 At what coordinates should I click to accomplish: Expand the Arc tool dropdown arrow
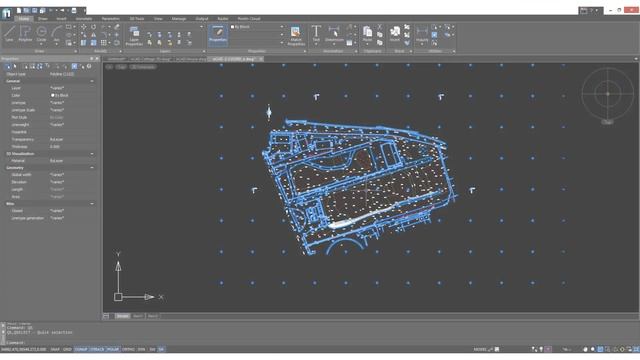[x=57, y=44]
